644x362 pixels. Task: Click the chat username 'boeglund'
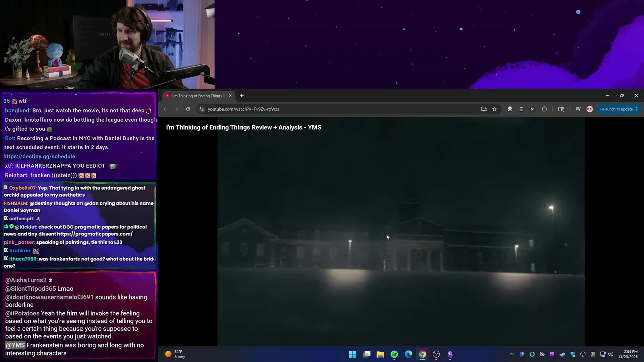pyautogui.click(x=17, y=110)
